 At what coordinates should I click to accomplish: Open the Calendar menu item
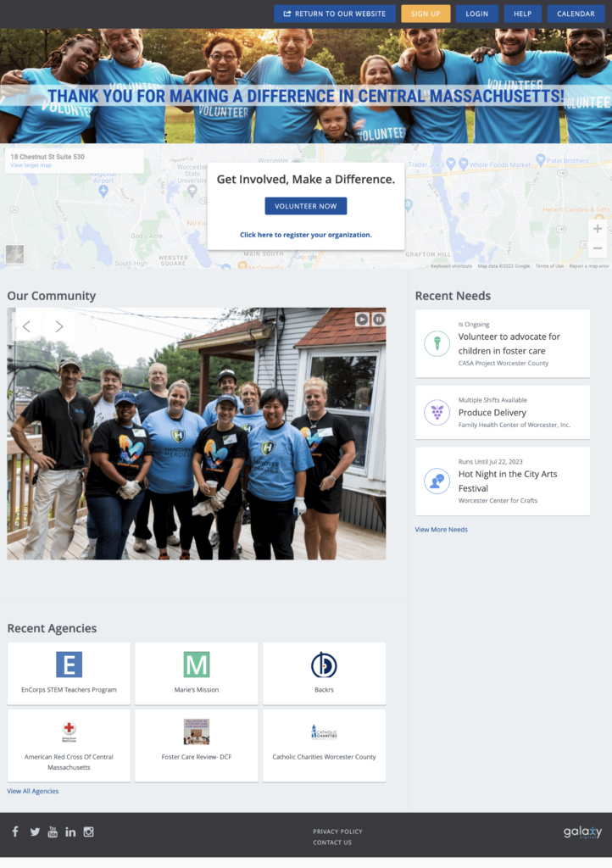[576, 14]
